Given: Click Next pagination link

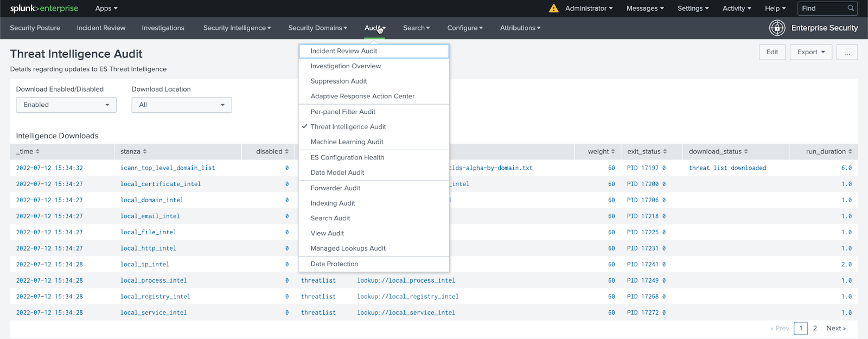Looking at the screenshot, I should [x=836, y=328].
